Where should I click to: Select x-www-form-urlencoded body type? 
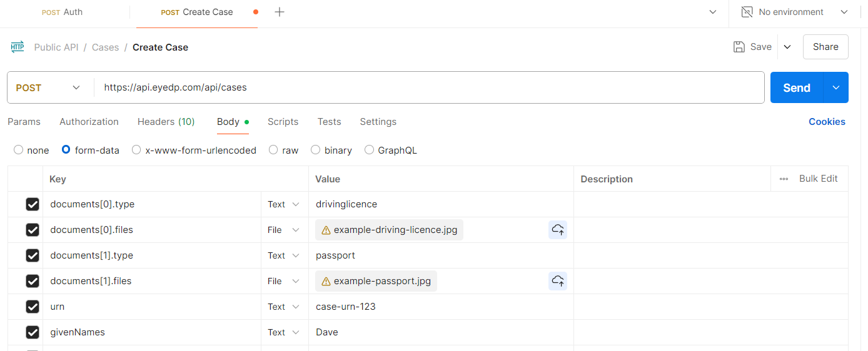[136, 150]
